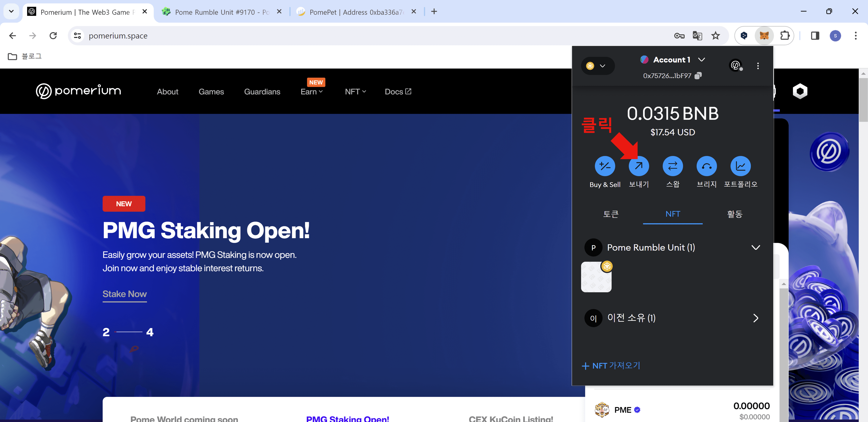Open the Portfolio (포트폴리오) chart icon
This screenshot has height=422, width=868.
click(740, 166)
